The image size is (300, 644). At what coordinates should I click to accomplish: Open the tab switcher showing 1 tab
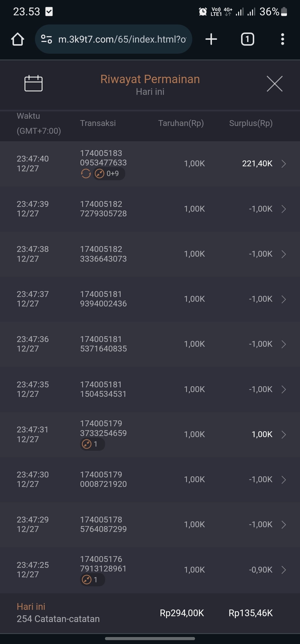click(247, 39)
